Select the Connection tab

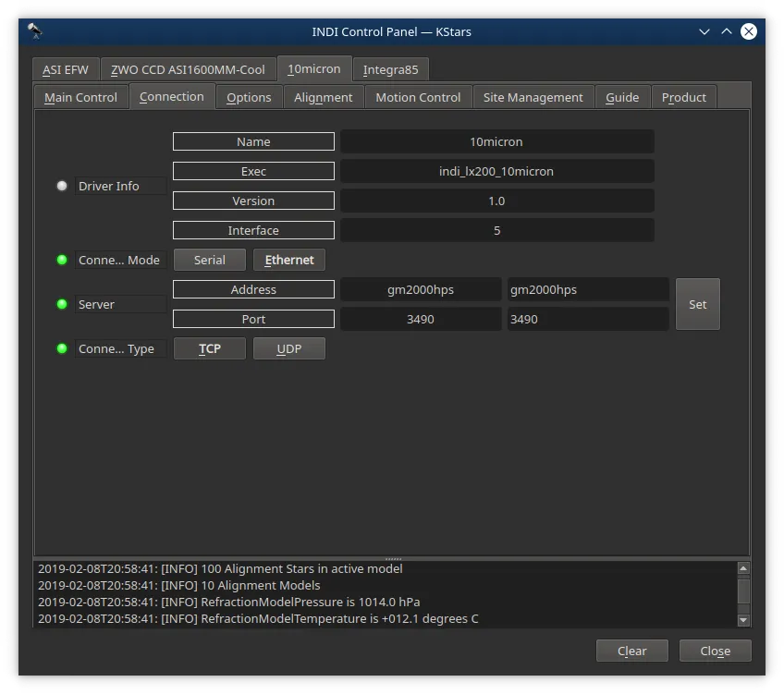click(x=172, y=96)
